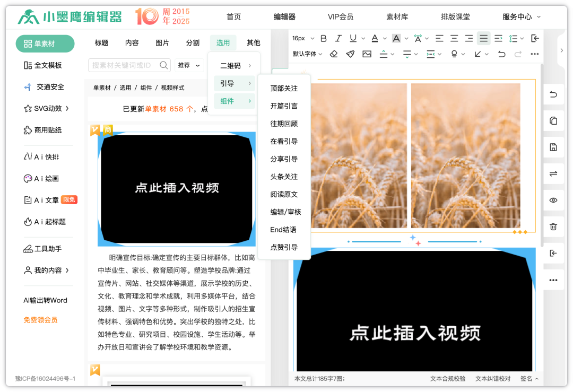Click the magnifier icon in the material search box
573x392 pixels.
click(x=164, y=65)
